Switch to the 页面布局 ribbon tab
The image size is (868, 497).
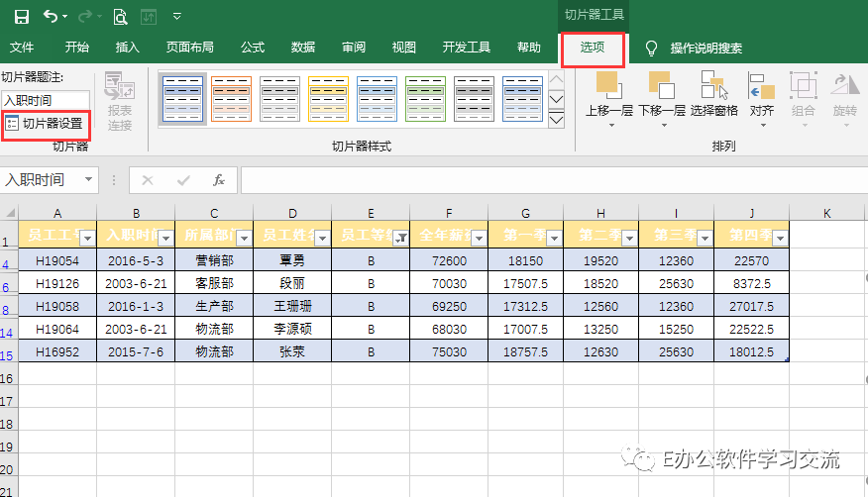[190, 48]
